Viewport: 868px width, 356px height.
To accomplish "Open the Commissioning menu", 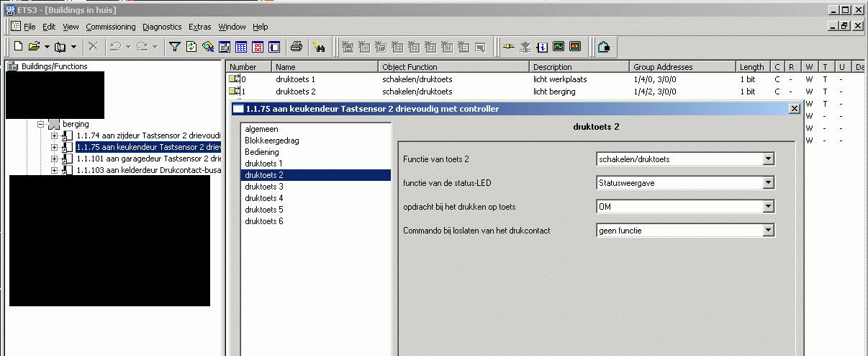I will (x=110, y=27).
